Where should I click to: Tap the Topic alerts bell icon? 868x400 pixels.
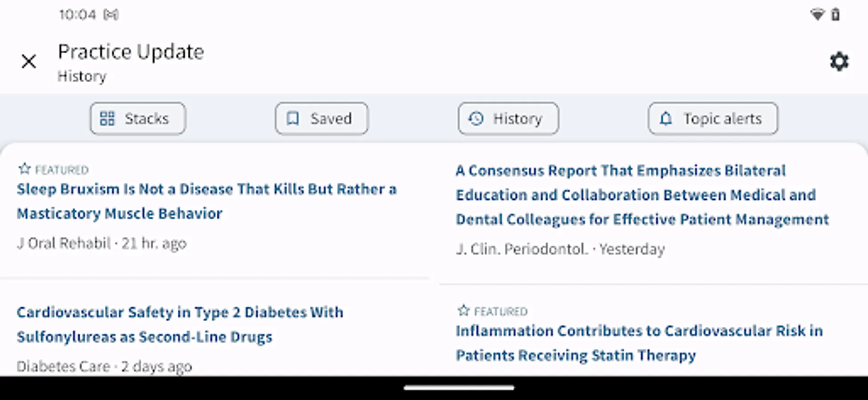tap(665, 119)
